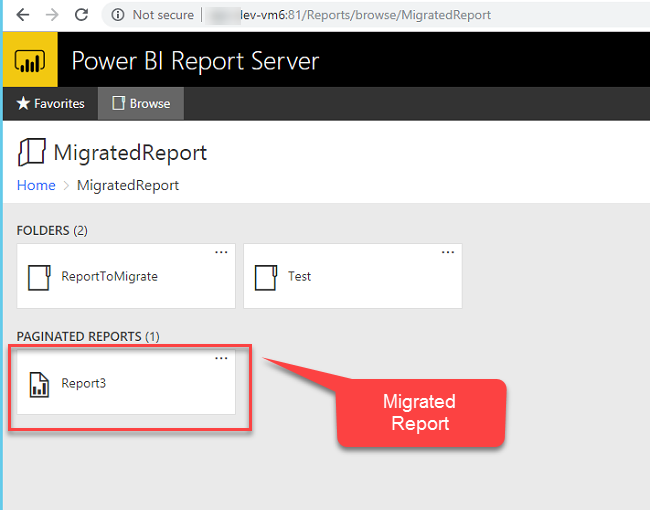The width and height of the screenshot is (650, 510).
Task: Click the Favorites star icon
Action: click(23, 103)
